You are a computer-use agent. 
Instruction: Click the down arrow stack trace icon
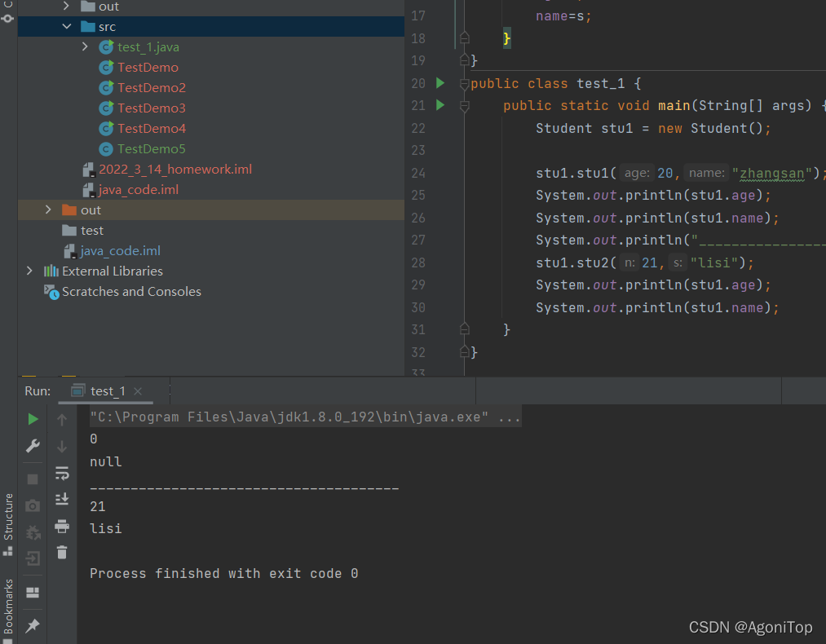[62, 447]
